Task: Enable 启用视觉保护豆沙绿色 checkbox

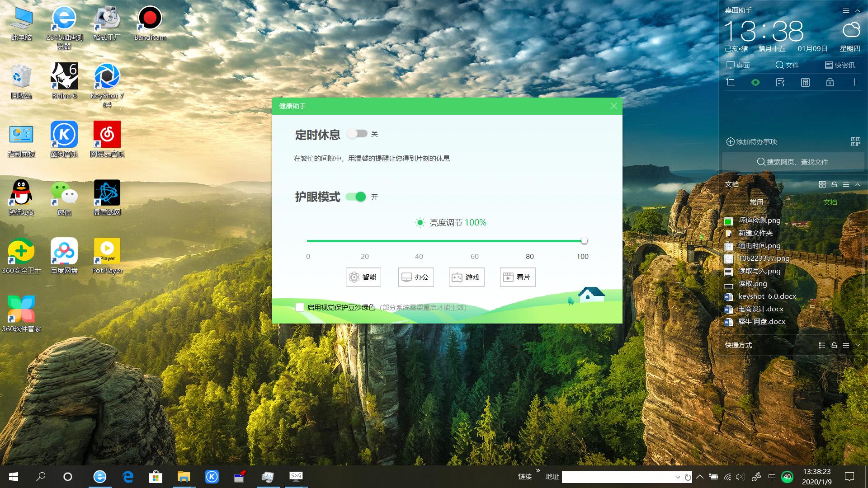Action: 299,307
